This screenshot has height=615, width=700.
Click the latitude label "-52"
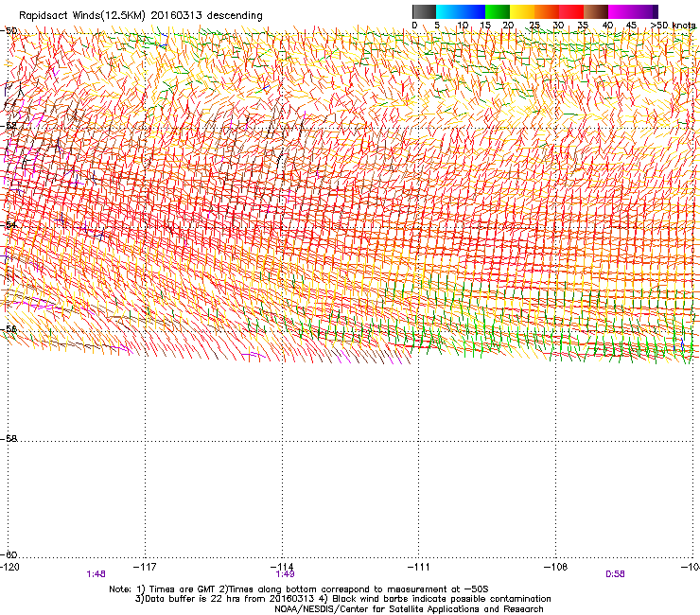pyautogui.click(x=9, y=126)
